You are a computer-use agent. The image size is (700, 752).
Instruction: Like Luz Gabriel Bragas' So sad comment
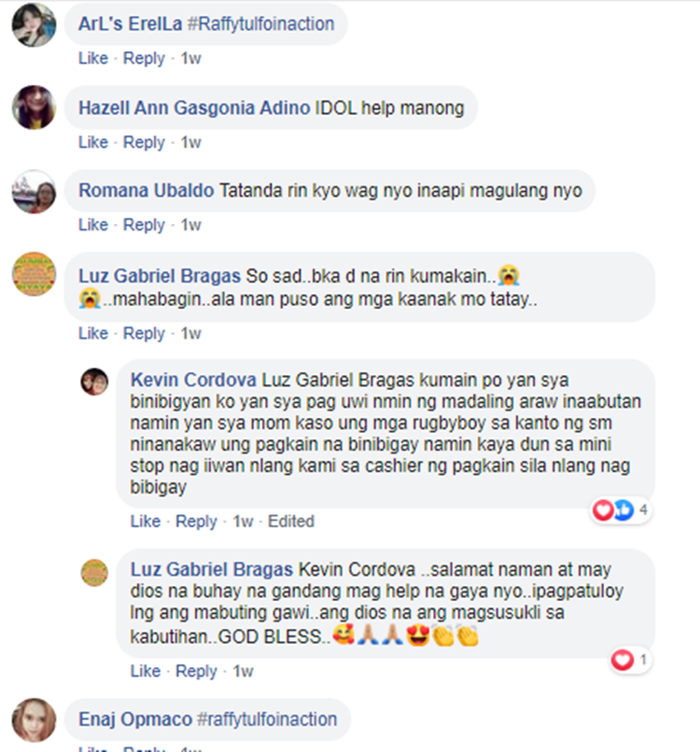[x=93, y=333]
